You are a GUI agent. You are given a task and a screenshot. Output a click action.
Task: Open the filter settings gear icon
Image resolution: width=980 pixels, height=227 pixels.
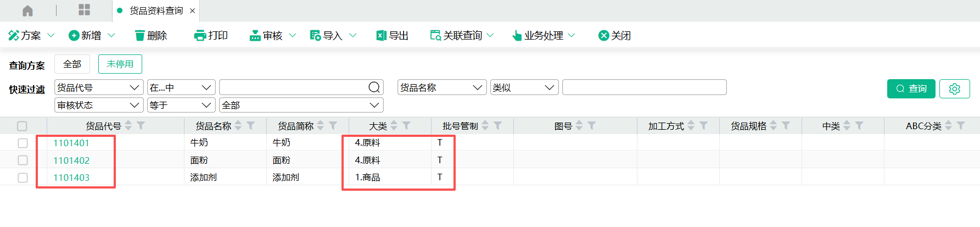coord(954,88)
